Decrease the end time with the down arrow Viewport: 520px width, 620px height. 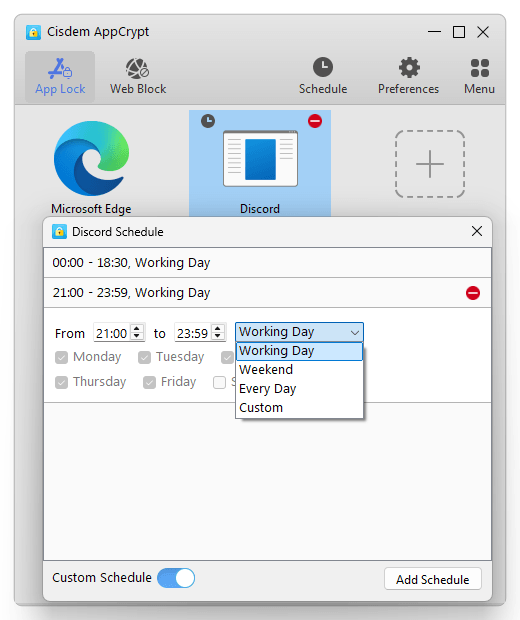point(218,336)
